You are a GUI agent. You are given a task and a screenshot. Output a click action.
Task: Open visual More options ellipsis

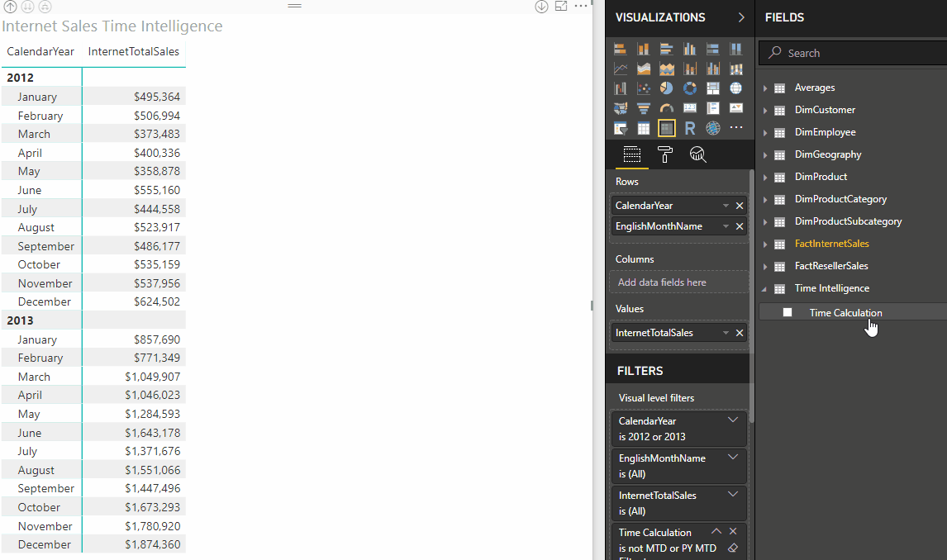pos(580,6)
